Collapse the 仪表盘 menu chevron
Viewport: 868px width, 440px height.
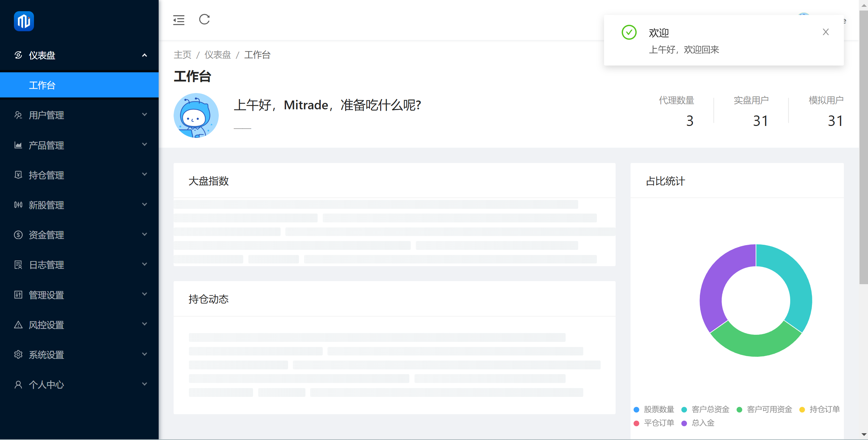[144, 55]
